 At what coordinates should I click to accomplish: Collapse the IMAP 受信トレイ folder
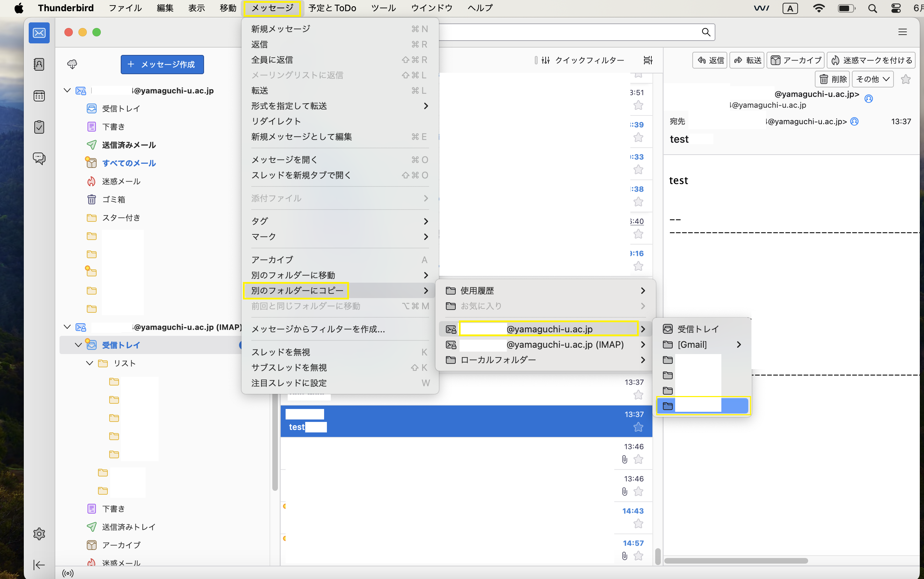coord(78,345)
